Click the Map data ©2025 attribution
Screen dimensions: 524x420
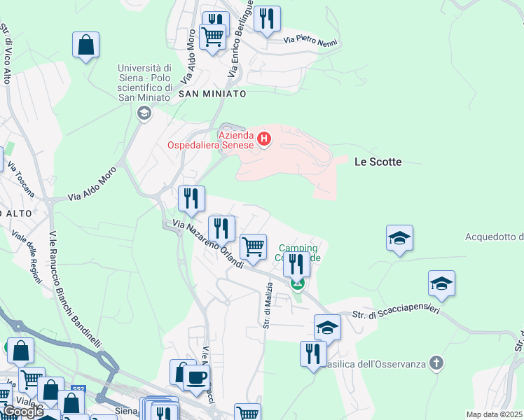click(x=494, y=414)
